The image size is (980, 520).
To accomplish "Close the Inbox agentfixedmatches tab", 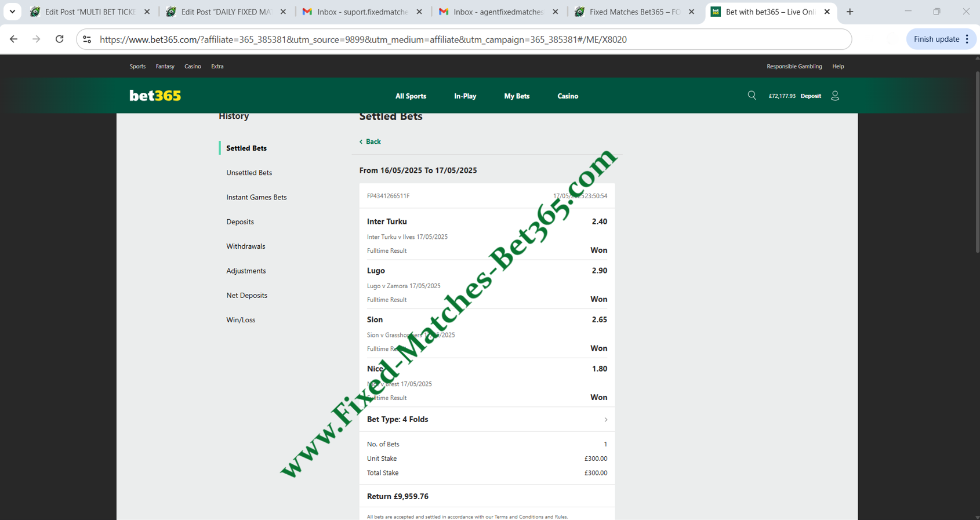I will tap(555, 12).
